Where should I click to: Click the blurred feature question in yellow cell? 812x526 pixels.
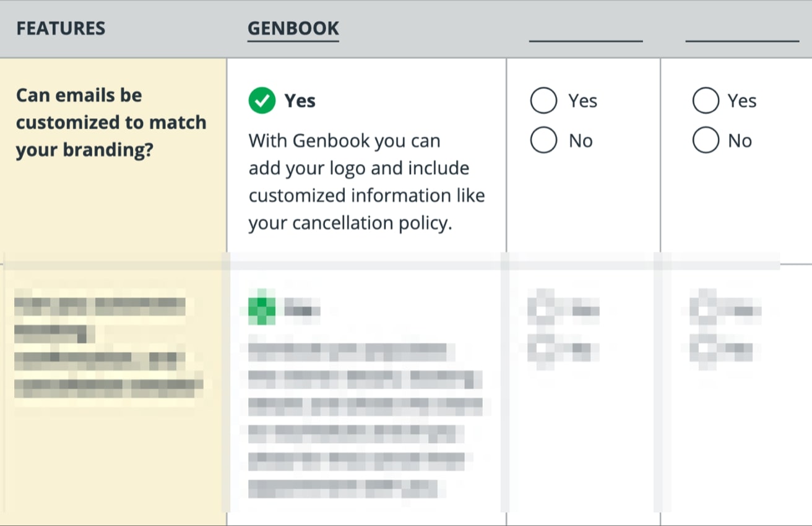coord(109,347)
